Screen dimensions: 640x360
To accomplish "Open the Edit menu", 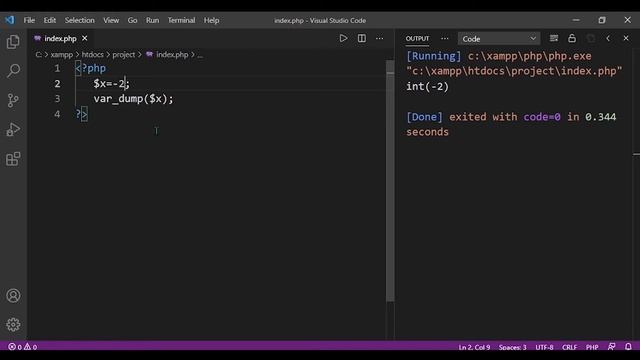I will click(x=50, y=20).
